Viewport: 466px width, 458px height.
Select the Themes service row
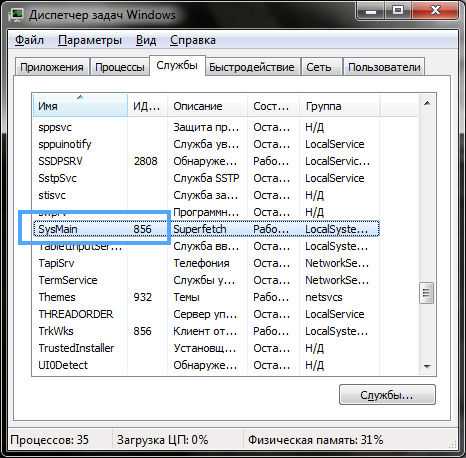tap(206, 297)
